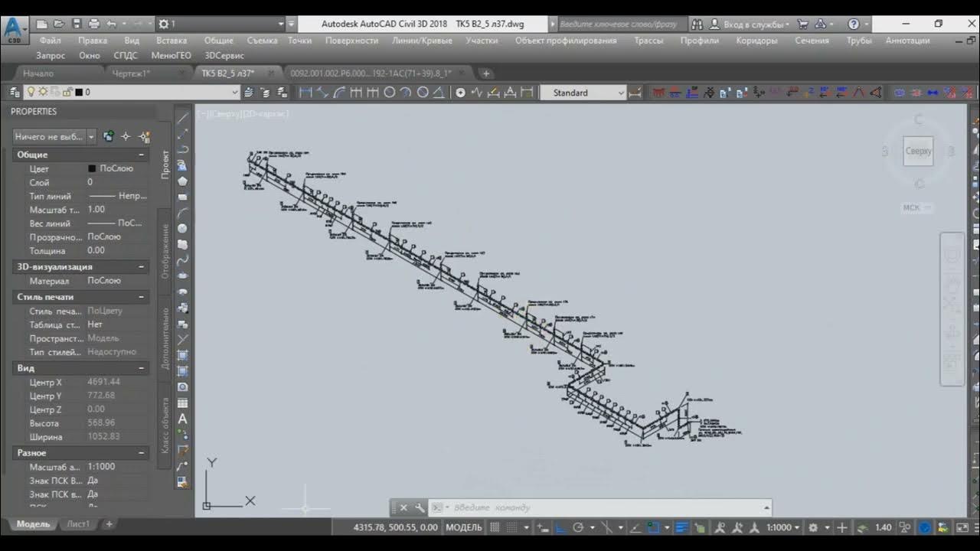
Task: Open the Help question mark icon
Action: click(854, 24)
